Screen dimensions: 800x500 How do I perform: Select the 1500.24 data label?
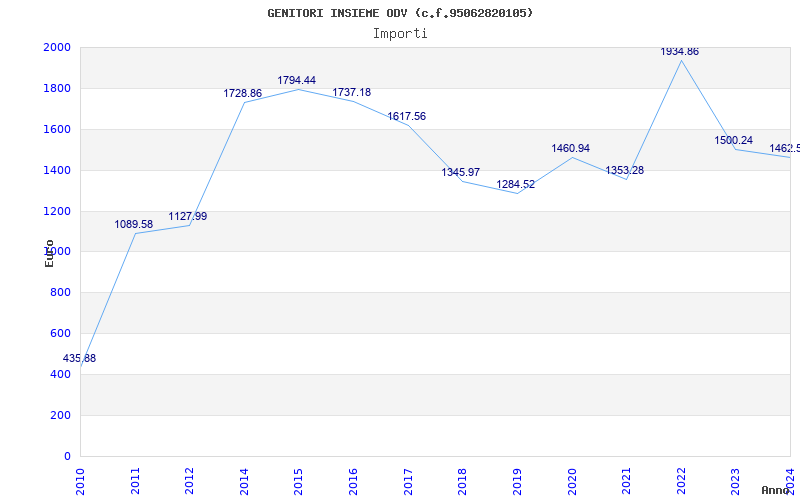click(x=733, y=140)
